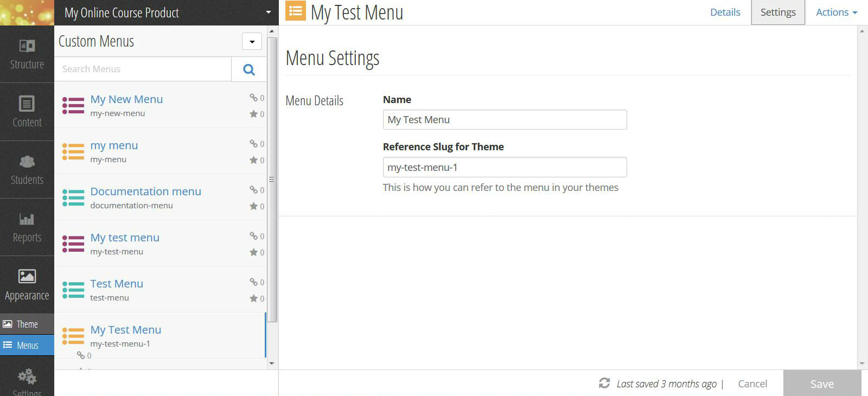Viewport: 868px width, 396px height.
Task: Click the star icon for My test menu
Action: click(253, 252)
